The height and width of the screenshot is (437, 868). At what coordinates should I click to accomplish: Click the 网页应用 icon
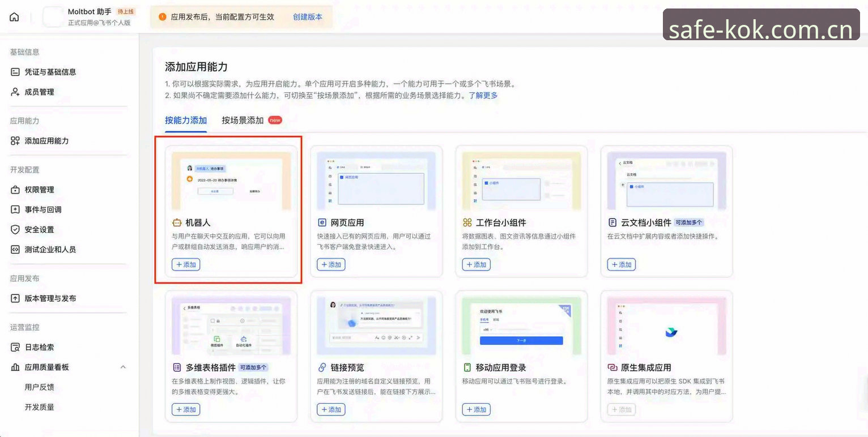click(x=322, y=222)
